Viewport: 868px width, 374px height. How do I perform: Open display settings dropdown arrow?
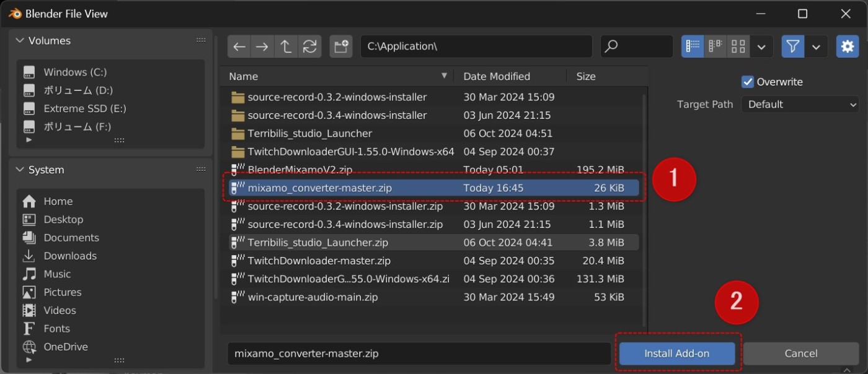coord(761,46)
